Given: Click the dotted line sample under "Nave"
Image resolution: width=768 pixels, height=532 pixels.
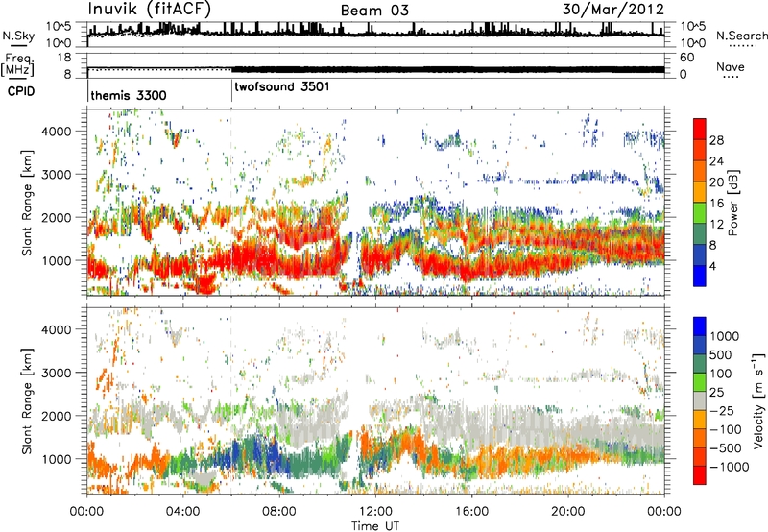Looking at the screenshot, I should [x=731, y=78].
